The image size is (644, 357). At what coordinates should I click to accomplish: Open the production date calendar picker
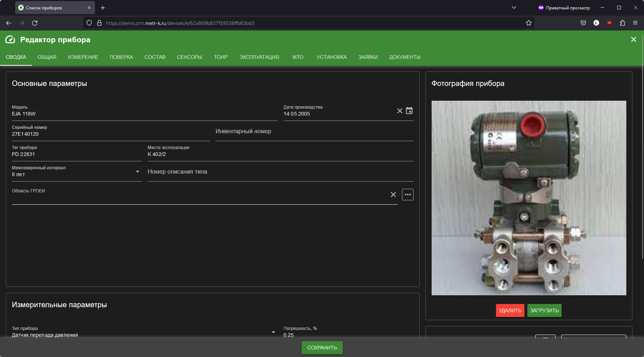pyautogui.click(x=409, y=111)
